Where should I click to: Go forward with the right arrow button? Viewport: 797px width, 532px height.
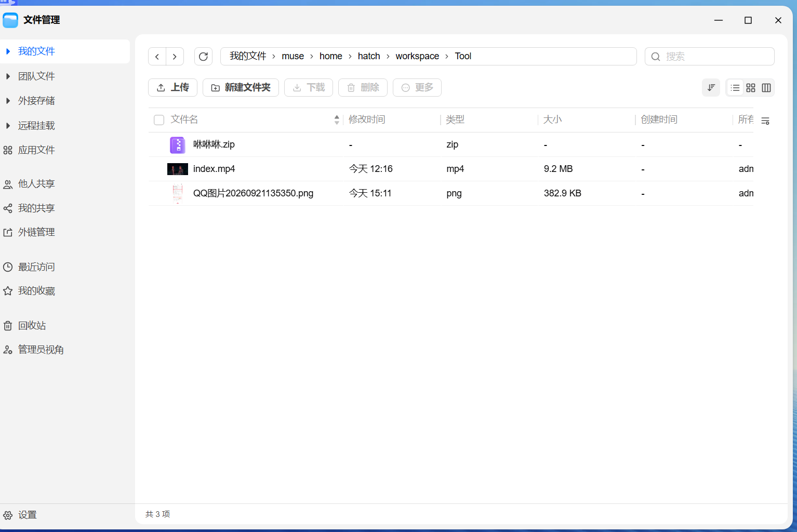[175, 57]
